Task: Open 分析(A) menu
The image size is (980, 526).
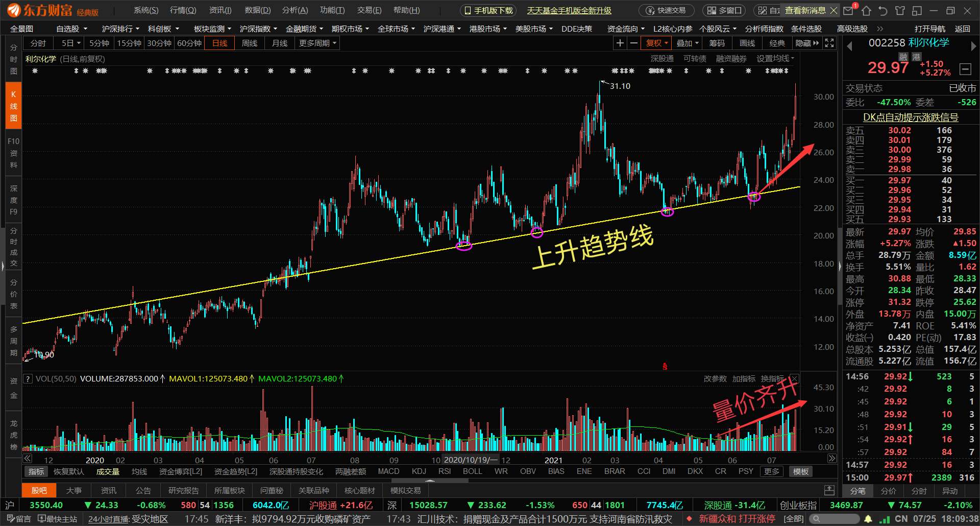Action: (295, 10)
